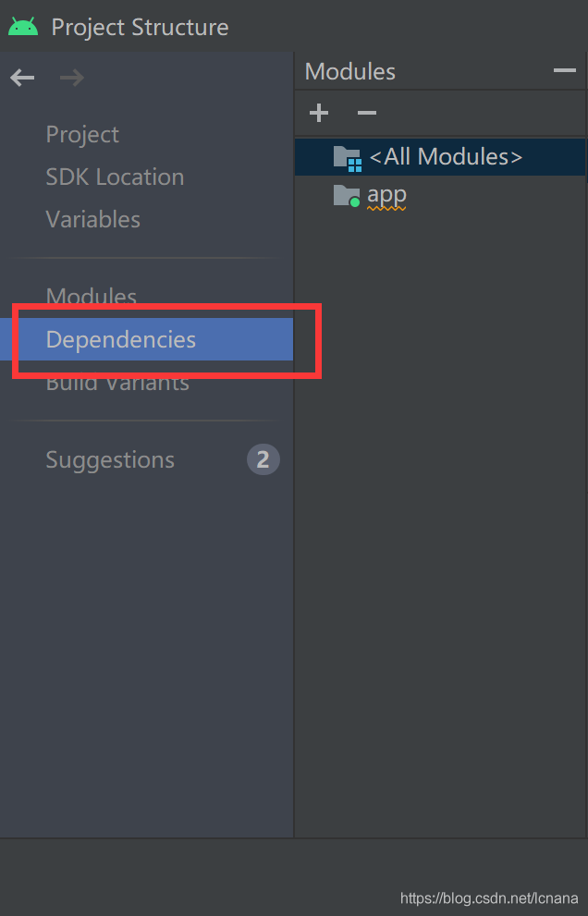Click the Project Structure title

[x=140, y=28]
